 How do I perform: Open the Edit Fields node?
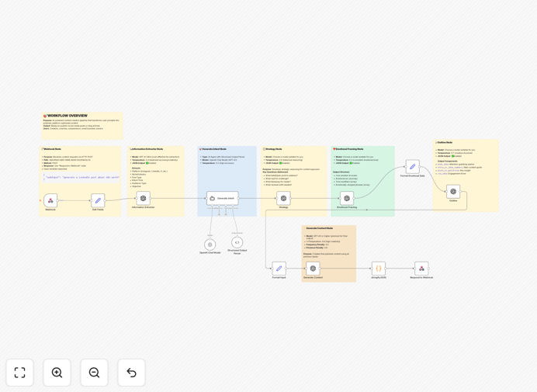pos(98,200)
